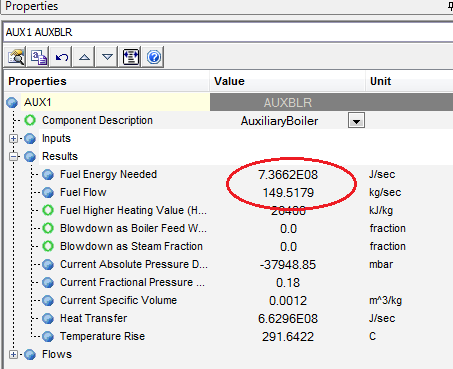Click the -37948.85 value cell
The image size is (453, 369).
pos(288,265)
